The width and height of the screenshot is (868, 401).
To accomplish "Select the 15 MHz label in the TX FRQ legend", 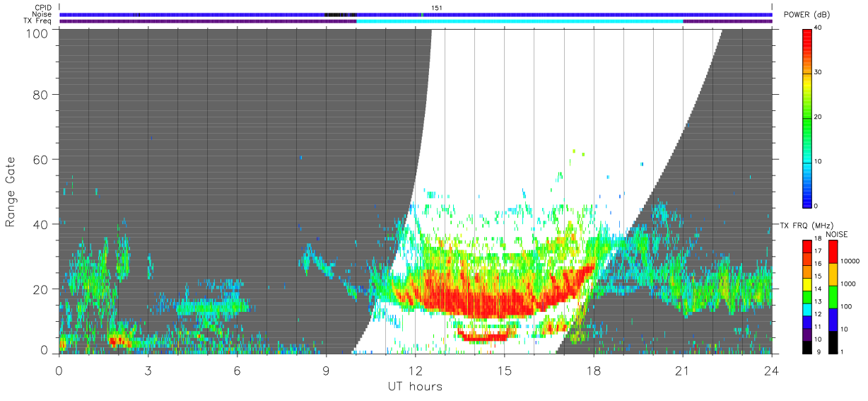I will (x=818, y=276).
